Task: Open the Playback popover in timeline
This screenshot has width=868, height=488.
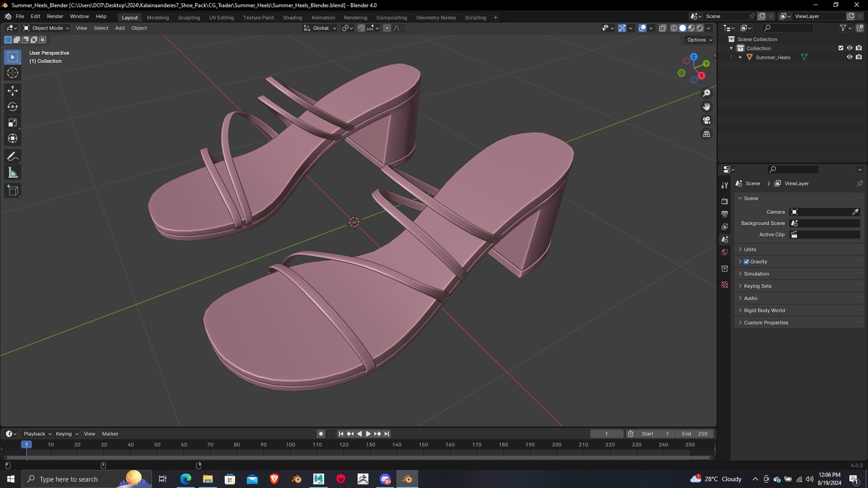Action: coord(37,434)
